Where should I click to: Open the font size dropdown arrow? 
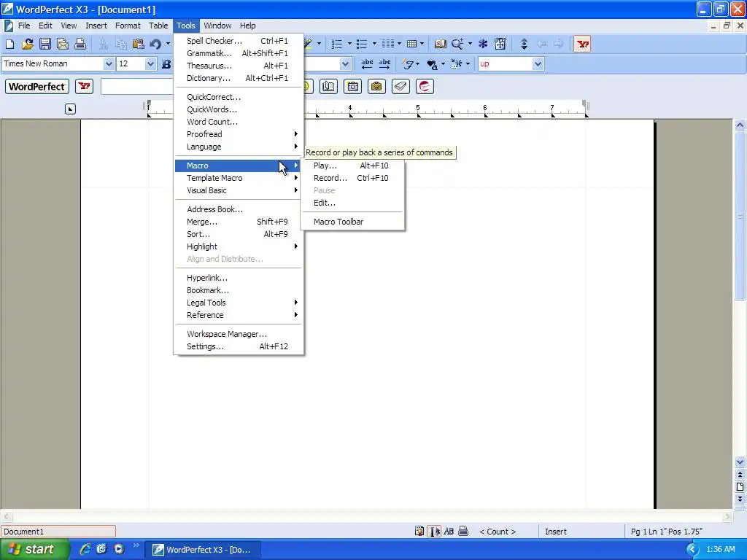[150, 64]
